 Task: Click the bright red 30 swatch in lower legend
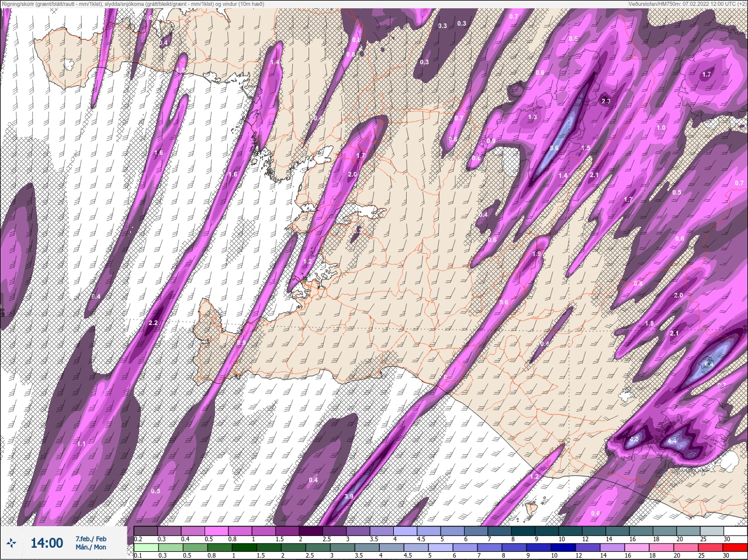[x=735, y=548]
